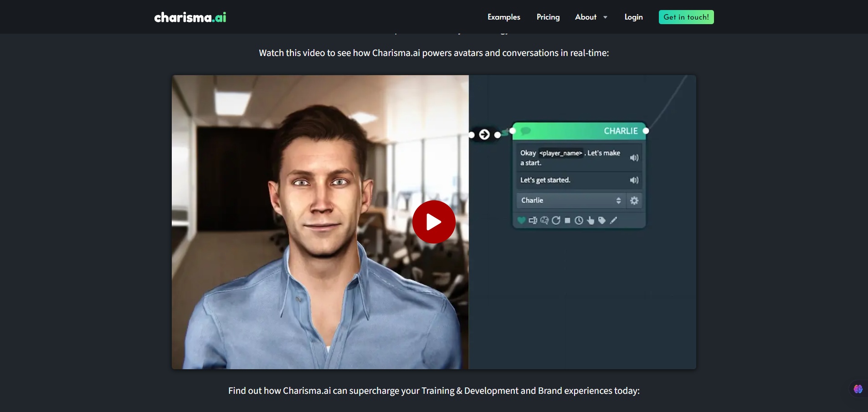Click the Get in touch! button
The height and width of the screenshot is (412, 868).
(686, 17)
